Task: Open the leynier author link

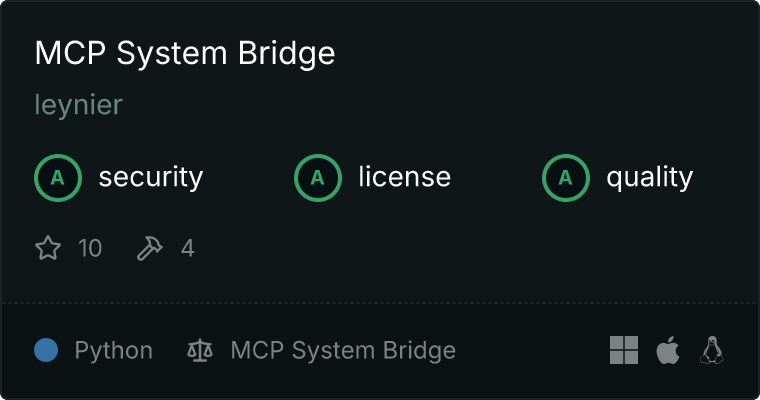Action: [x=79, y=105]
